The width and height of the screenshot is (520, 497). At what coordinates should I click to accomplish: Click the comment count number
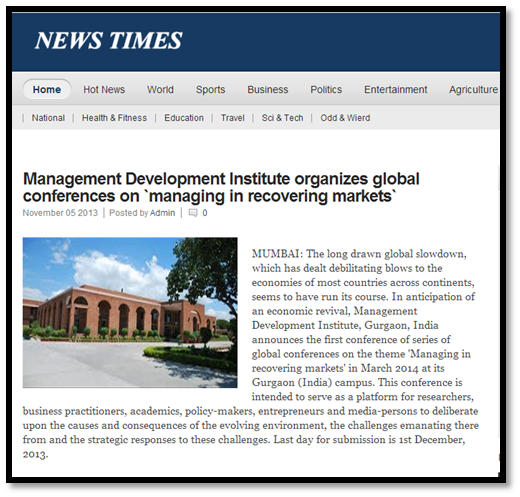(205, 213)
